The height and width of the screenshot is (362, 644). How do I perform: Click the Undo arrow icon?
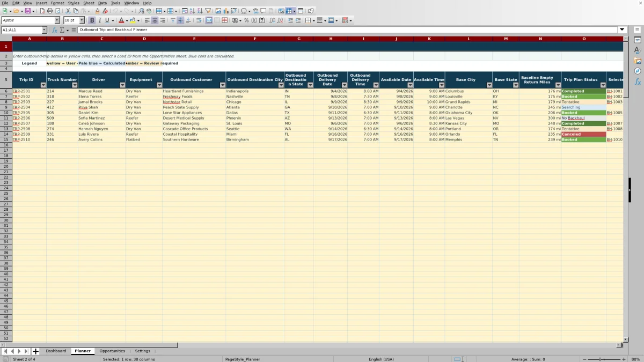pyautogui.click(x=115, y=11)
